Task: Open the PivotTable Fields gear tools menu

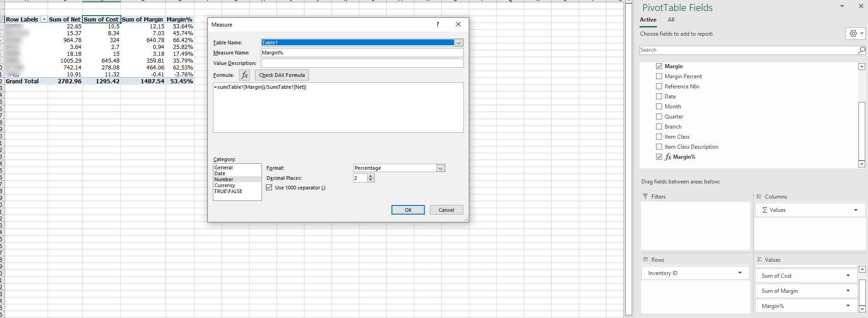Action: [855, 33]
